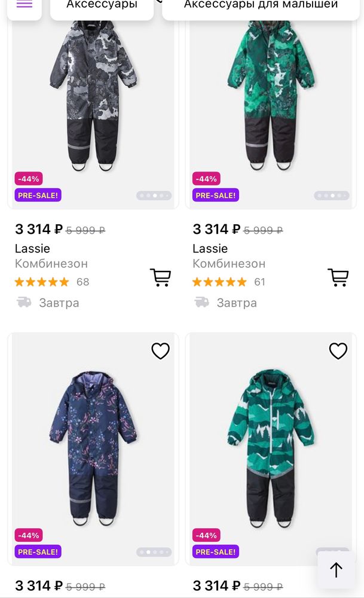Select the Аксессуары для малышей tab
The image size is (364, 598).
[261, 6]
